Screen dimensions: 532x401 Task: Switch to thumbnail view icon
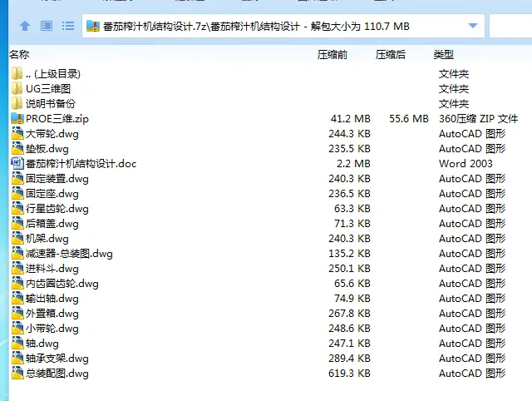click(47, 26)
